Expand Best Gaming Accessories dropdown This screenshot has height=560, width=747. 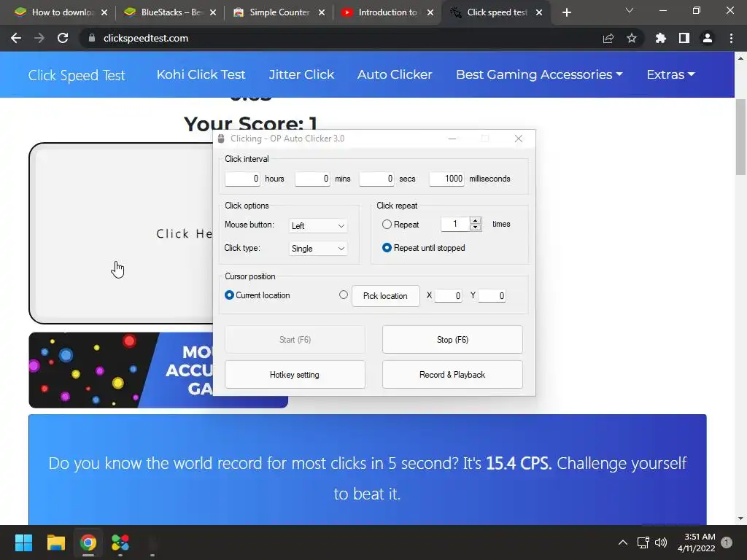pyautogui.click(x=539, y=75)
